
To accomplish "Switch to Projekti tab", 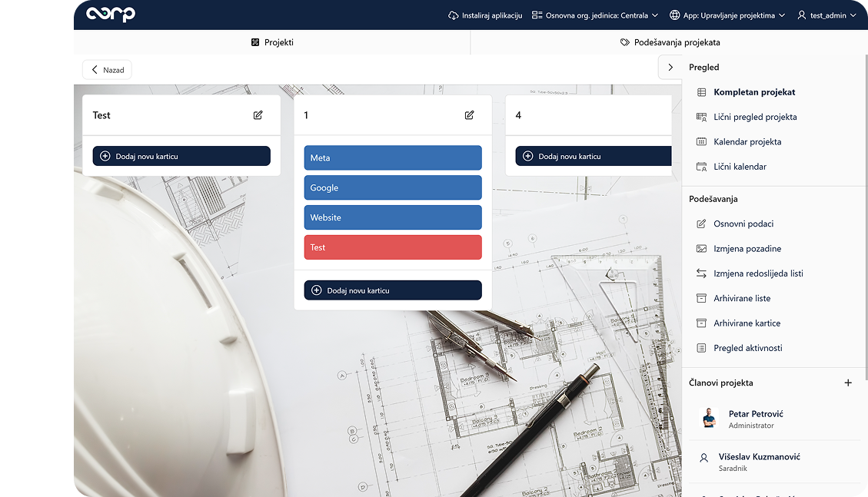I will 272,43.
